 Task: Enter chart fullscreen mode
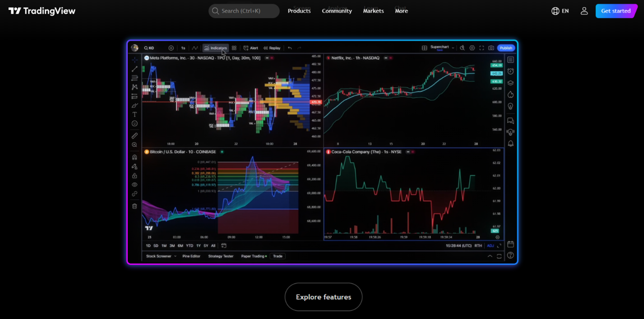(x=482, y=48)
